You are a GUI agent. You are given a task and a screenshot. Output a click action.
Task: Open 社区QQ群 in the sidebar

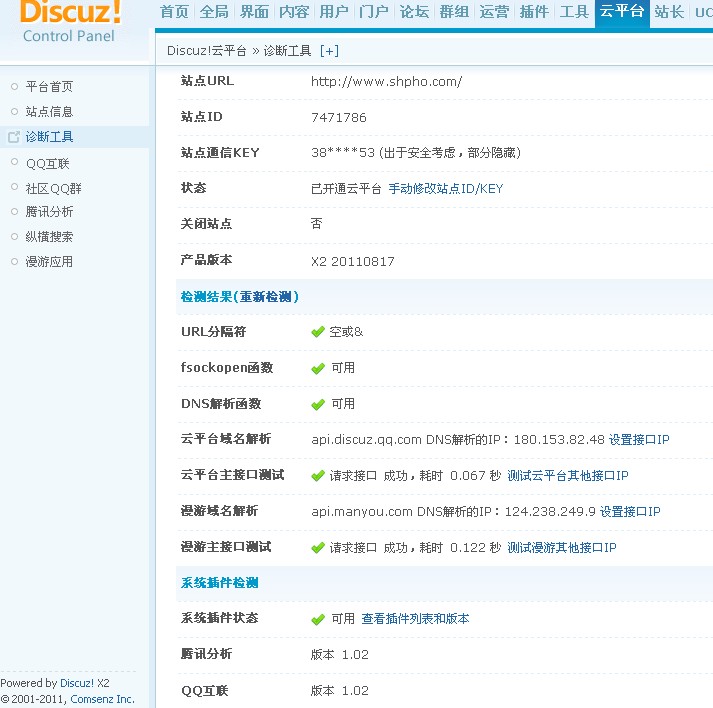[x=54, y=188]
